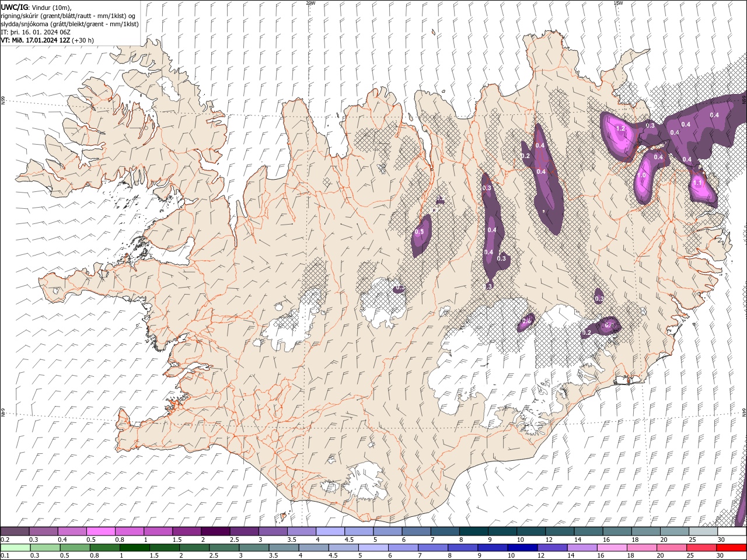Click the 'Vindur (10m)' text in header
The image size is (747, 560).
tap(50, 7)
